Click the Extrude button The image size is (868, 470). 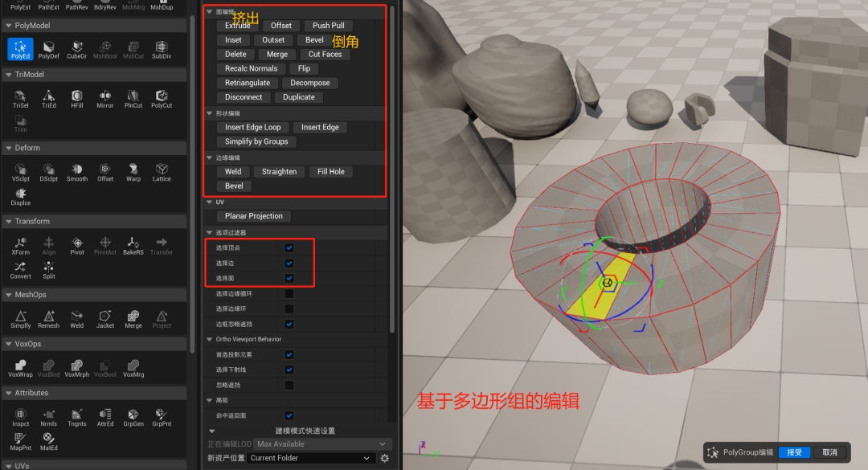pos(237,26)
